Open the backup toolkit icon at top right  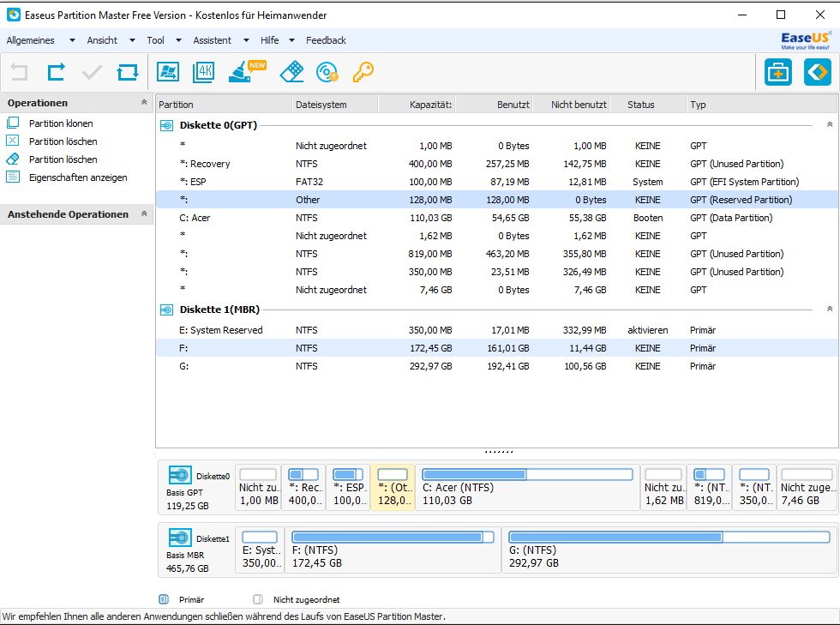pos(778,72)
